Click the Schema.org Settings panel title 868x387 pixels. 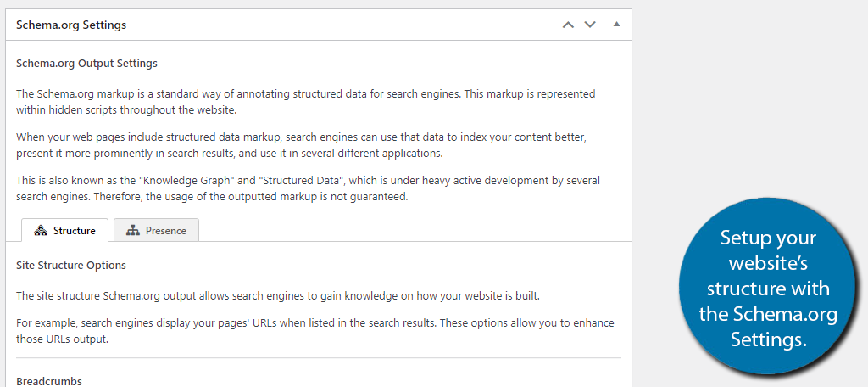point(71,25)
